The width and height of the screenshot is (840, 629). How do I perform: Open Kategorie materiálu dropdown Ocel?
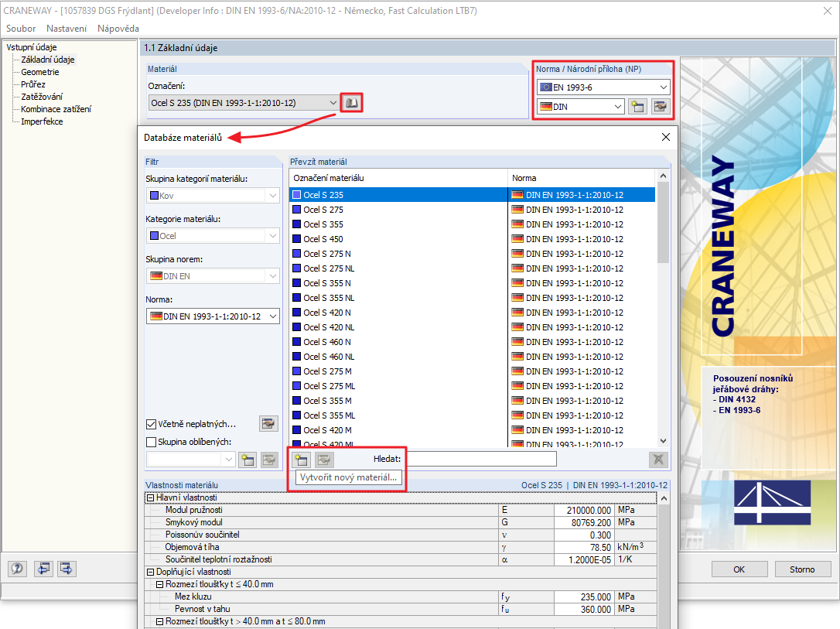point(213,236)
